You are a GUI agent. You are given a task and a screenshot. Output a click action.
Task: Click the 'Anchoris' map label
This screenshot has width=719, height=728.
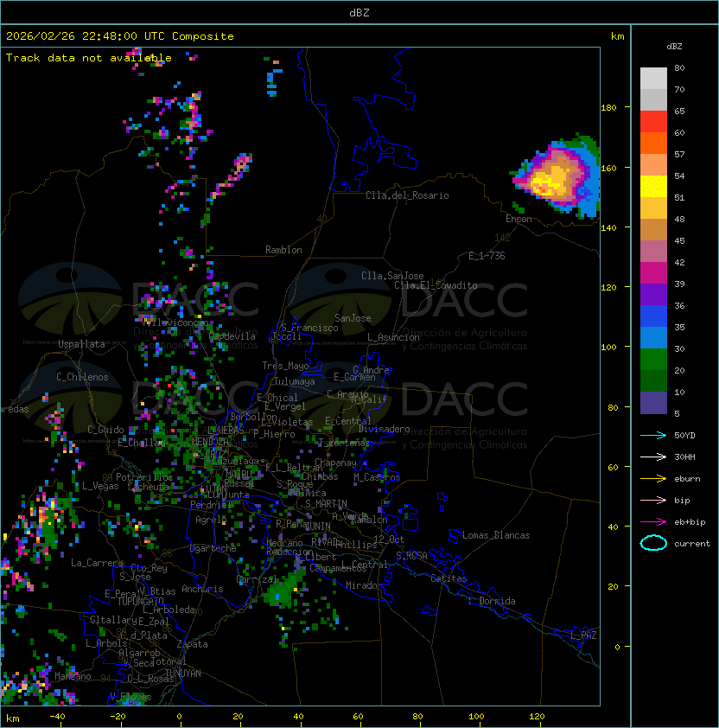(202, 589)
